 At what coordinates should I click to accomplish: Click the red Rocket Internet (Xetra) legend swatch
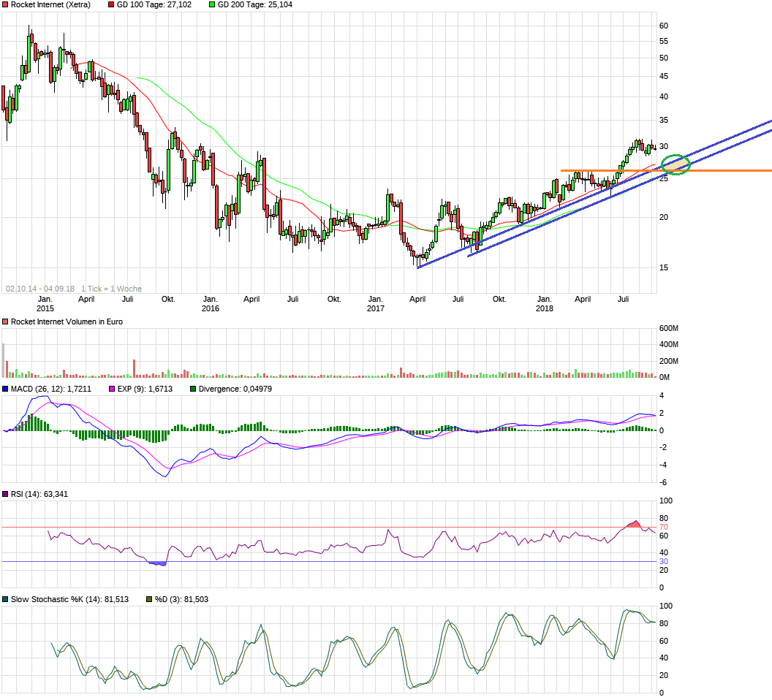[x=5, y=5]
